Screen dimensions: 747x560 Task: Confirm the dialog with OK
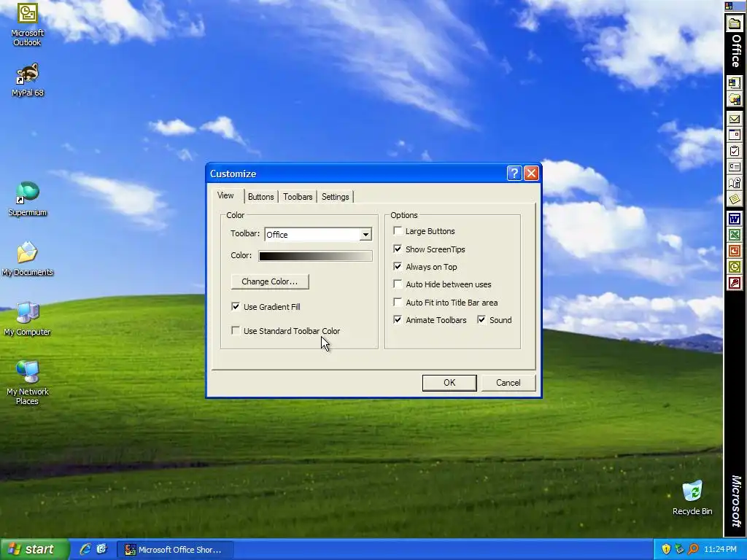click(x=449, y=383)
